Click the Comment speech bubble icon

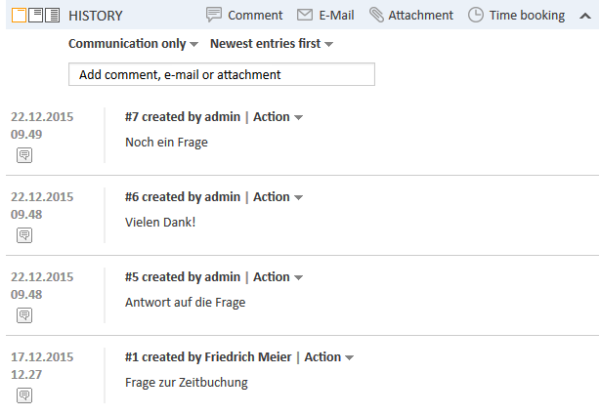(213, 16)
